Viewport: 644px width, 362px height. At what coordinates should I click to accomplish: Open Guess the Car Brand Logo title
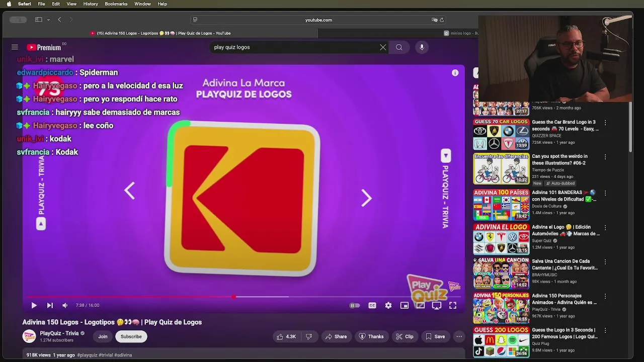565,125
